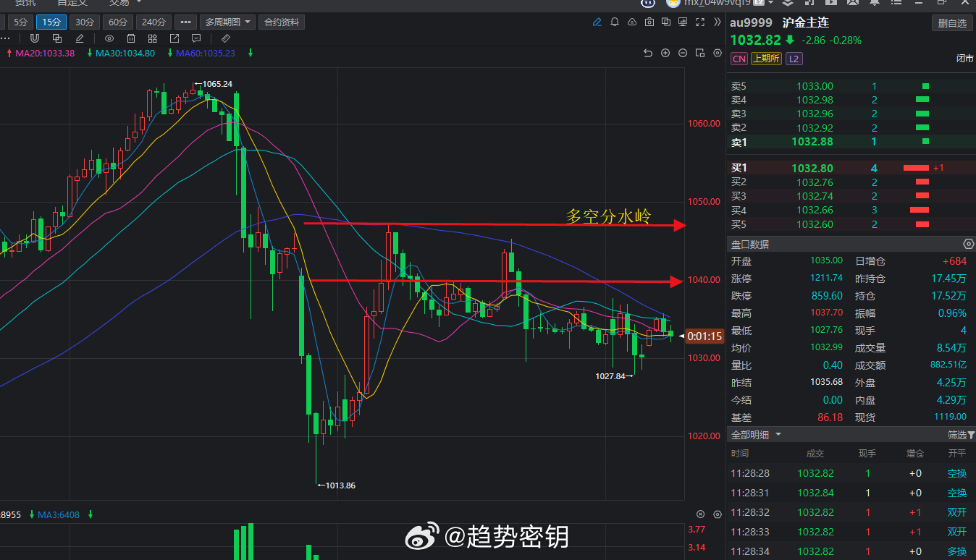Viewport: 976px width, 560px height.
Task: Click the trade row at 11:28:31
Action: point(850,493)
